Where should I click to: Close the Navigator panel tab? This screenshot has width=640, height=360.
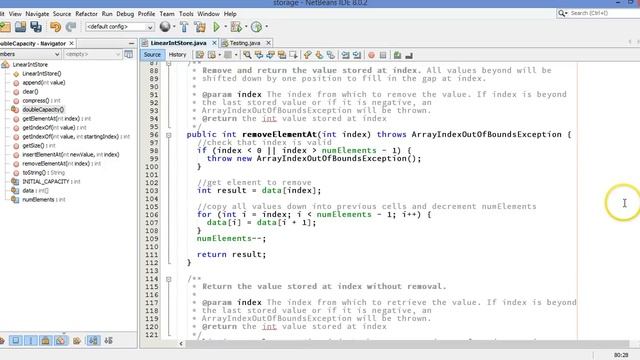pos(71,43)
